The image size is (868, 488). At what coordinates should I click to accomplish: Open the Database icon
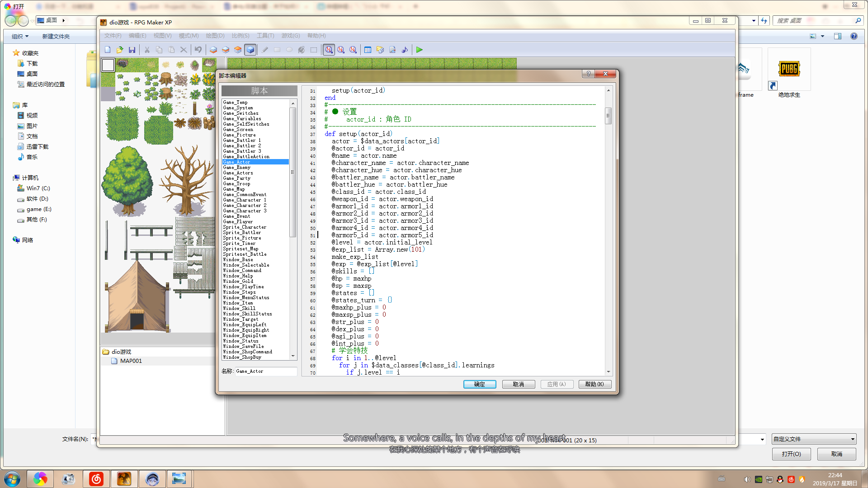click(x=368, y=50)
